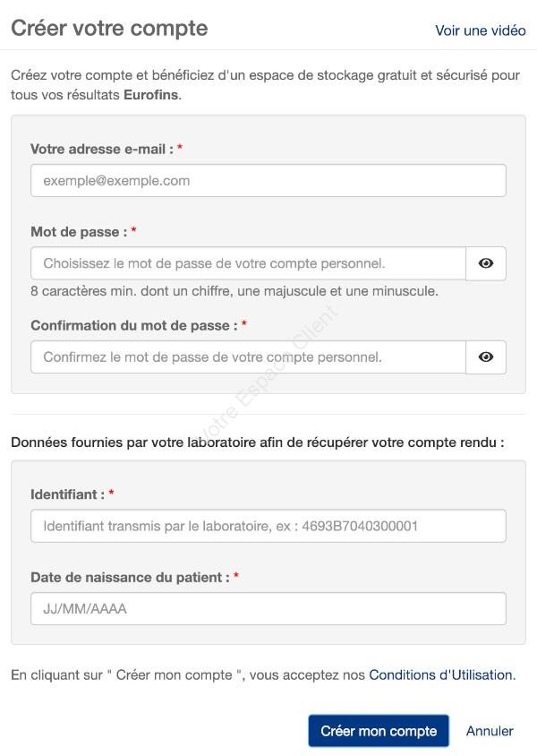Cancel with the Annuler link

click(x=490, y=731)
